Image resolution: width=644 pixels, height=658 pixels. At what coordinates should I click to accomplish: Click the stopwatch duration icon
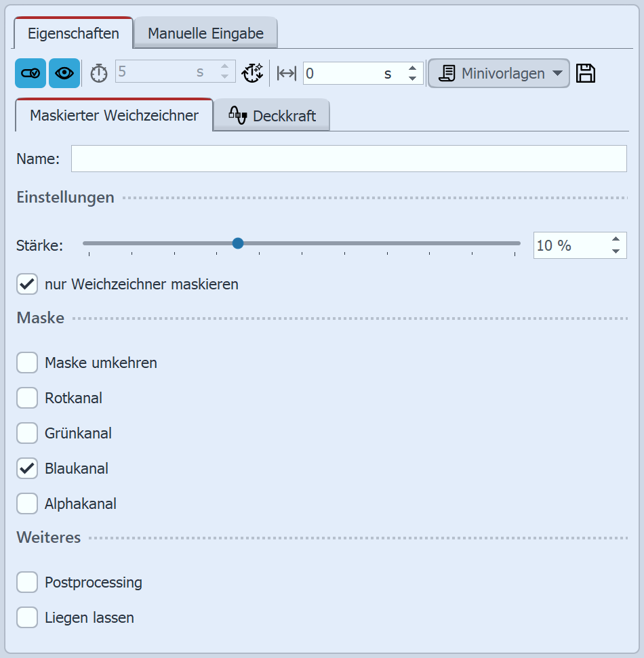[99, 73]
